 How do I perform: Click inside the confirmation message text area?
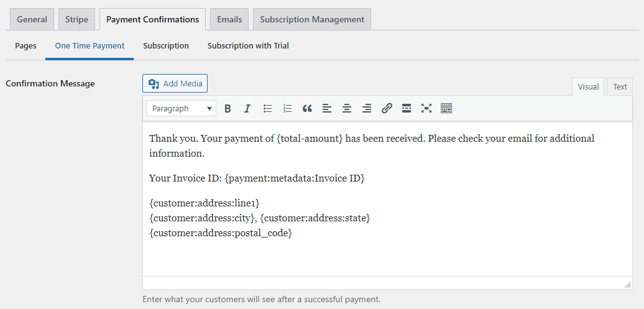387,199
